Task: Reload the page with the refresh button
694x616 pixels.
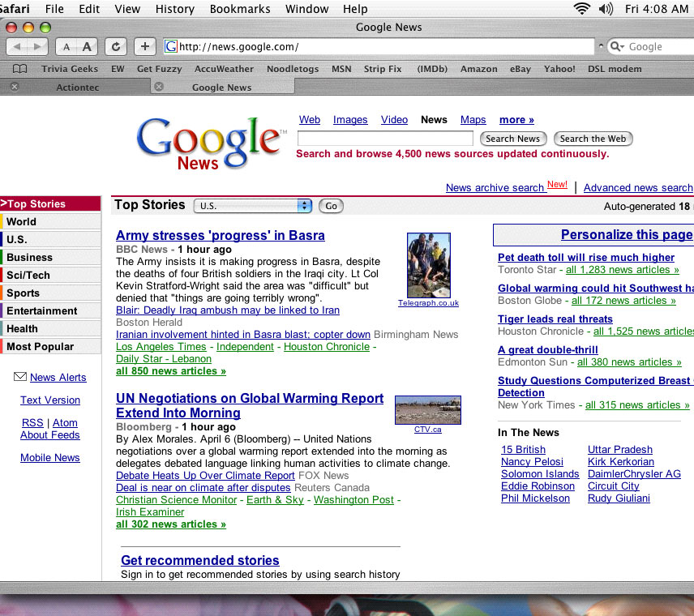Action: click(x=117, y=47)
